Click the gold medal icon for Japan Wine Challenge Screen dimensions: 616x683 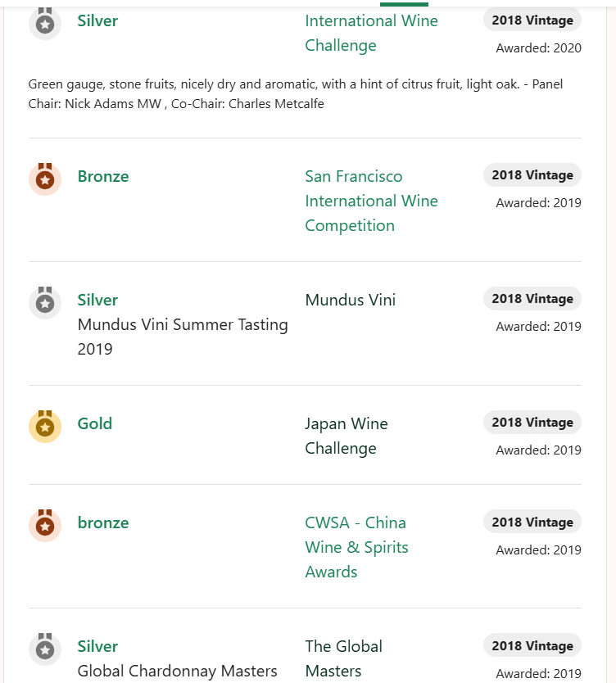pos(45,427)
